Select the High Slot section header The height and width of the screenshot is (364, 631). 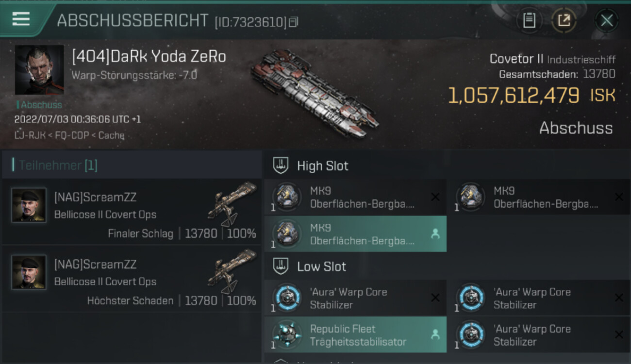pos(322,166)
